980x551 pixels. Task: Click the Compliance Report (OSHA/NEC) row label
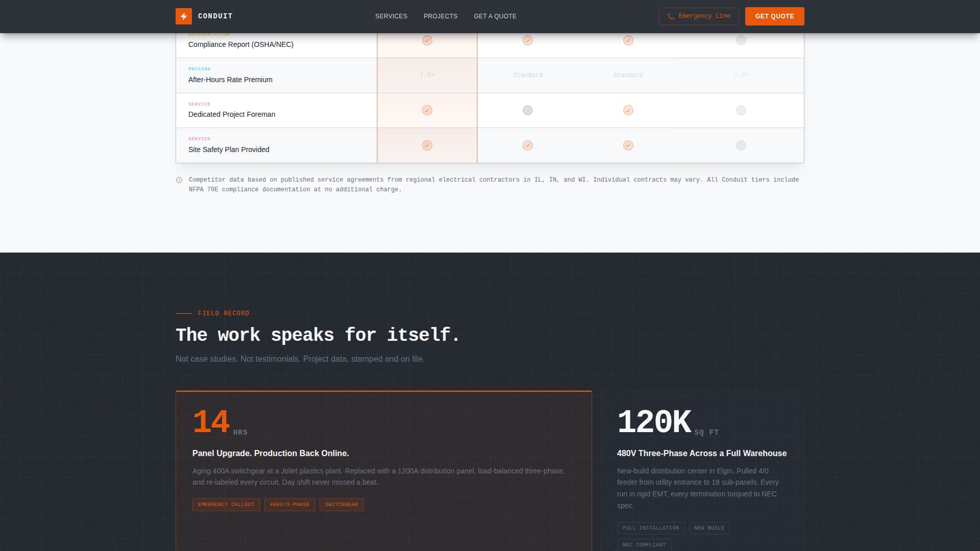tap(241, 44)
